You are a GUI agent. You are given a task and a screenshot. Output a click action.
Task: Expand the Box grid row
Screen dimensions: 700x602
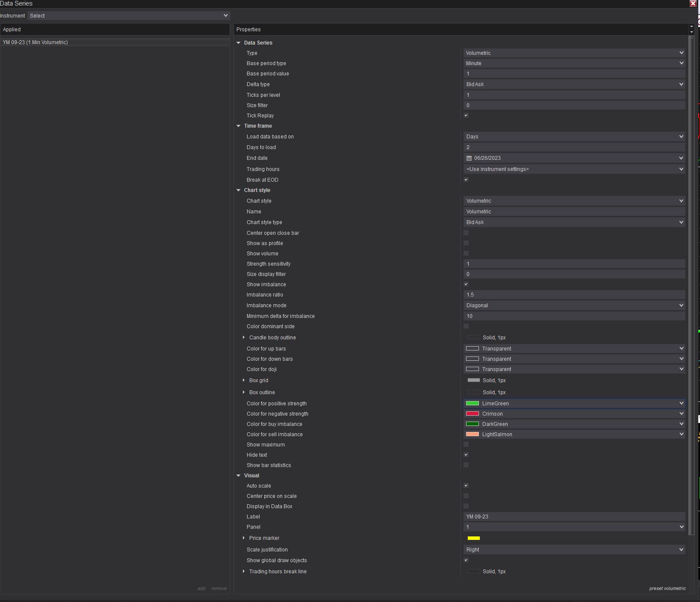point(244,380)
